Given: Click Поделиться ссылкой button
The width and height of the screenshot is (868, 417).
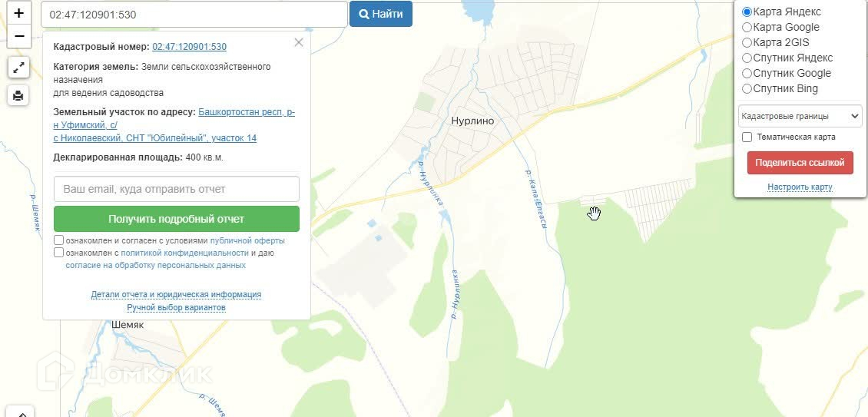Looking at the screenshot, I should (x=800, y=163).
